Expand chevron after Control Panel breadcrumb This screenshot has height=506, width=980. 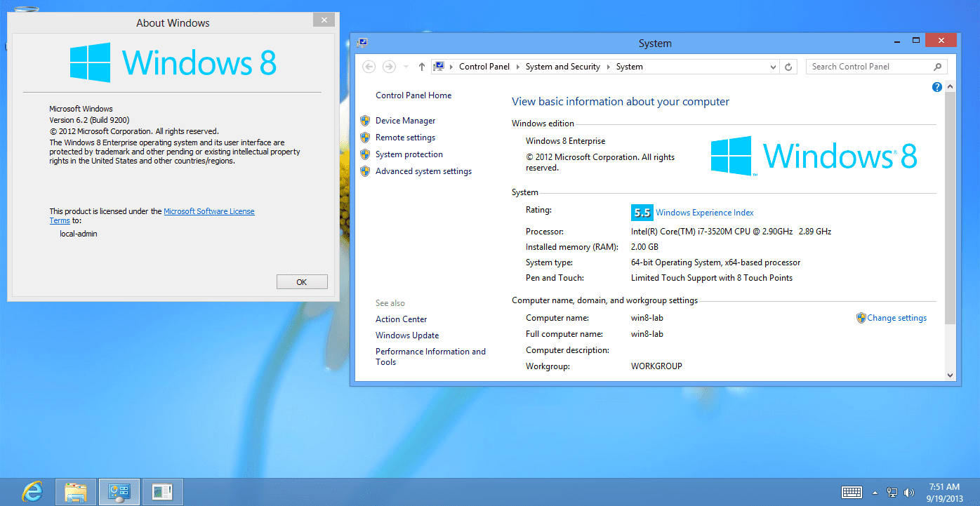click(518, 67)
